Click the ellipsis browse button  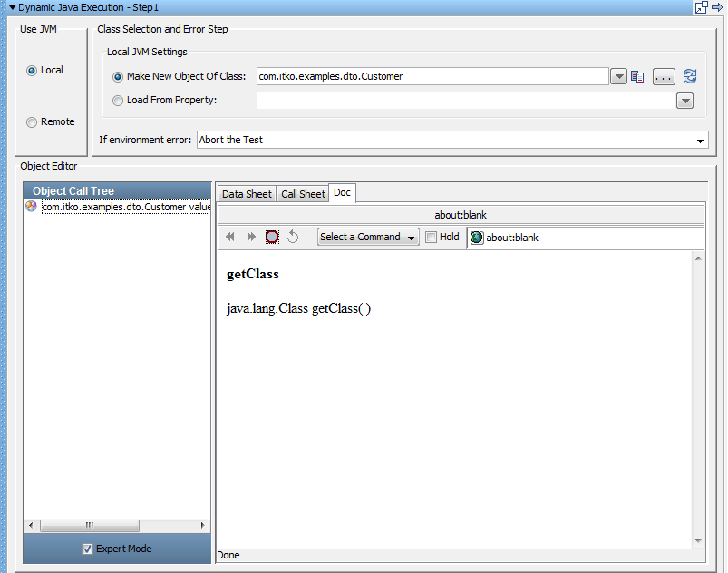tap(664, 77)
